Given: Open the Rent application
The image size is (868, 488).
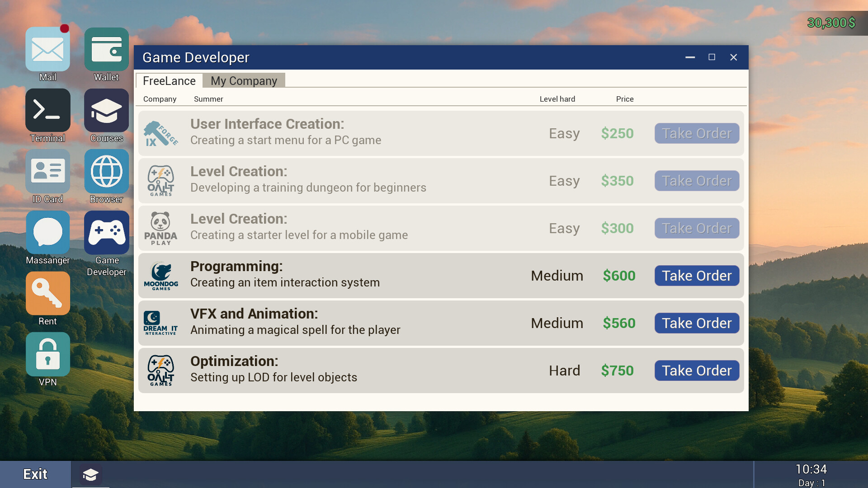Looking at the screenshot, I should point(47,293).
